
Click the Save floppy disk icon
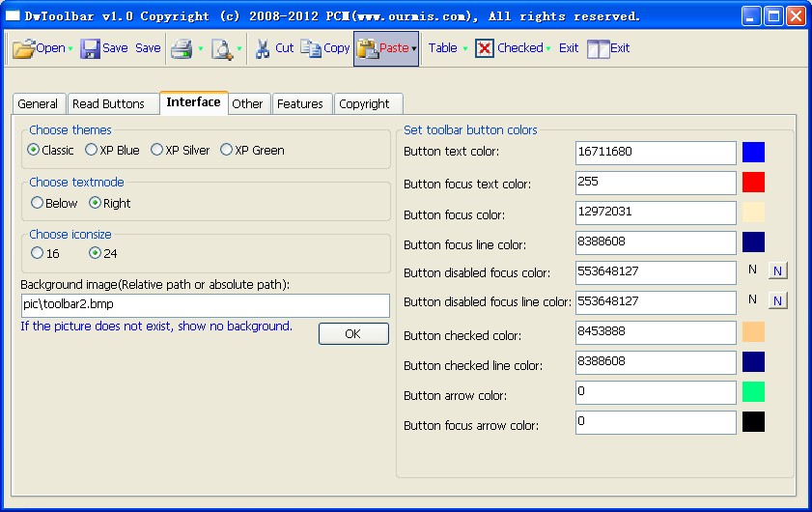coord(90,48)
